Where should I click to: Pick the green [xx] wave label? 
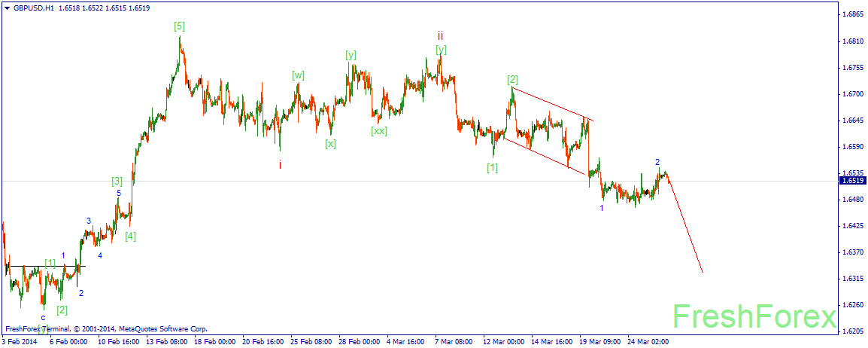point(379,131)
